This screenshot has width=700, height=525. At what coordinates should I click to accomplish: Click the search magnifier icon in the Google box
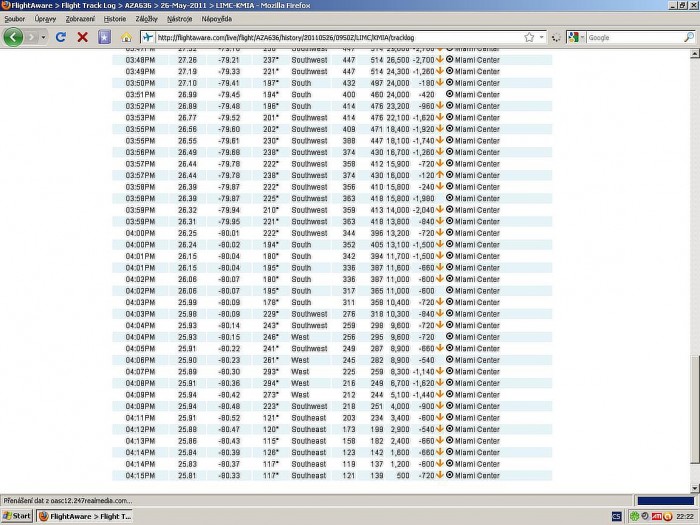click(x=689, y=38)
